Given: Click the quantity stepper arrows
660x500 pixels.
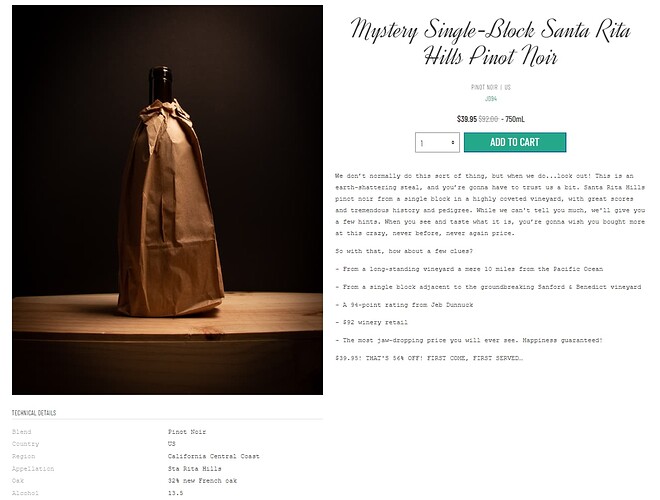Looking at the screenshot, I should click(453, 143).
